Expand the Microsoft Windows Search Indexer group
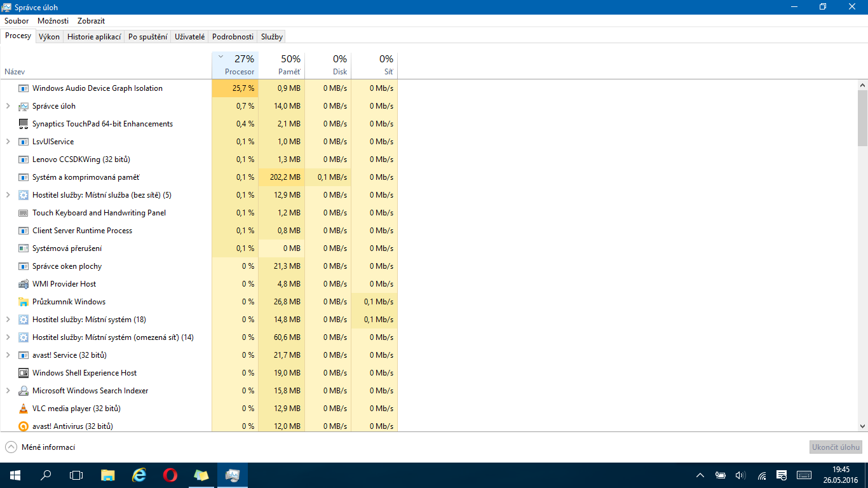This screenshot has height=488, width=868. click(8, 391)
